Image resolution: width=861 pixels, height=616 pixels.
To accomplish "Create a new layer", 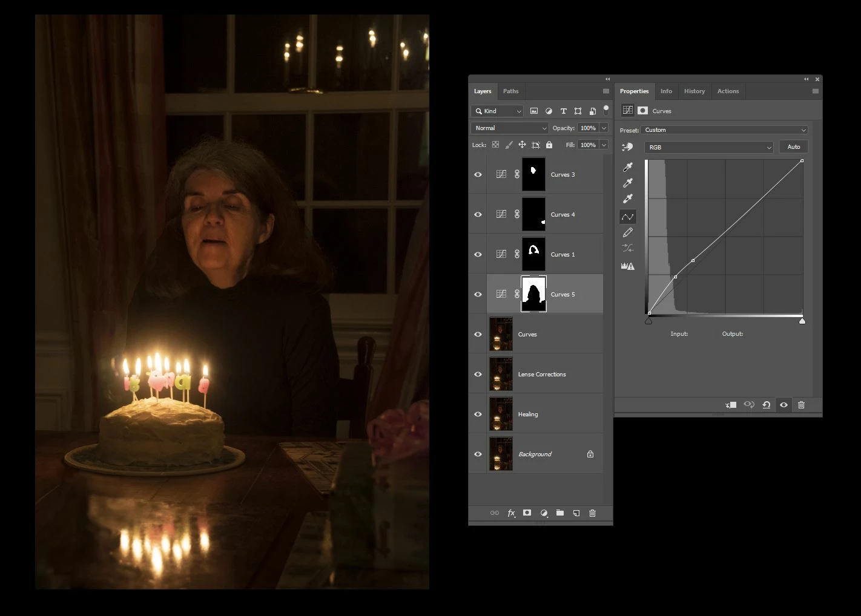I will [x=576, y=513].
